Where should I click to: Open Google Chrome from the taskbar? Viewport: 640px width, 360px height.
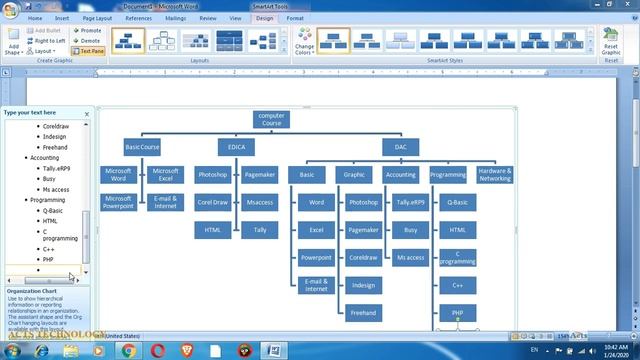point(129,351)
